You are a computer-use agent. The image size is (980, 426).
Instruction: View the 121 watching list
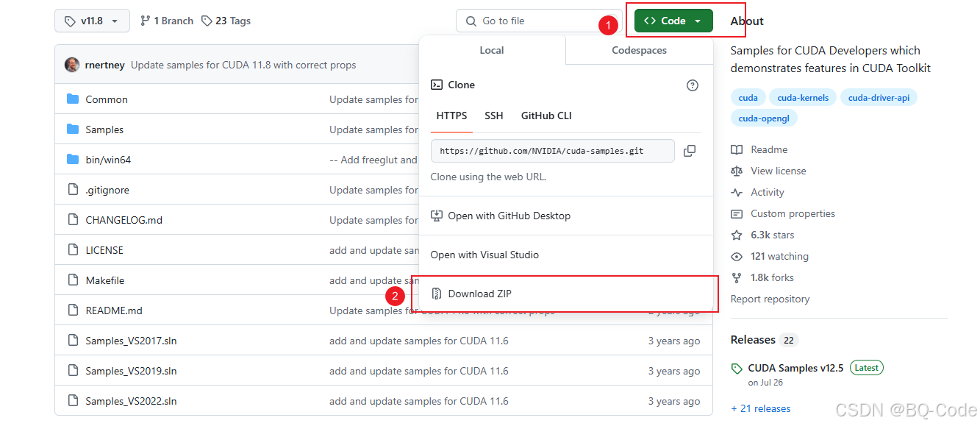tap(779, 256)
